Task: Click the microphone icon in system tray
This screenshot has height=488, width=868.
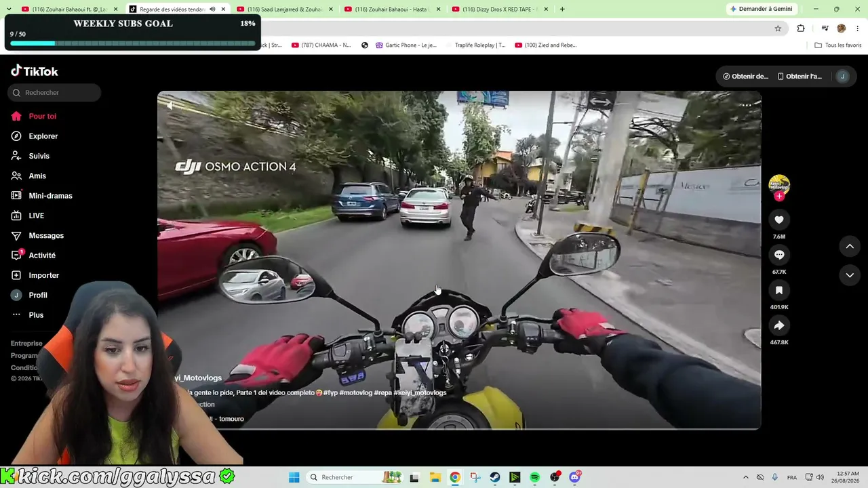Action: (774, 477)
